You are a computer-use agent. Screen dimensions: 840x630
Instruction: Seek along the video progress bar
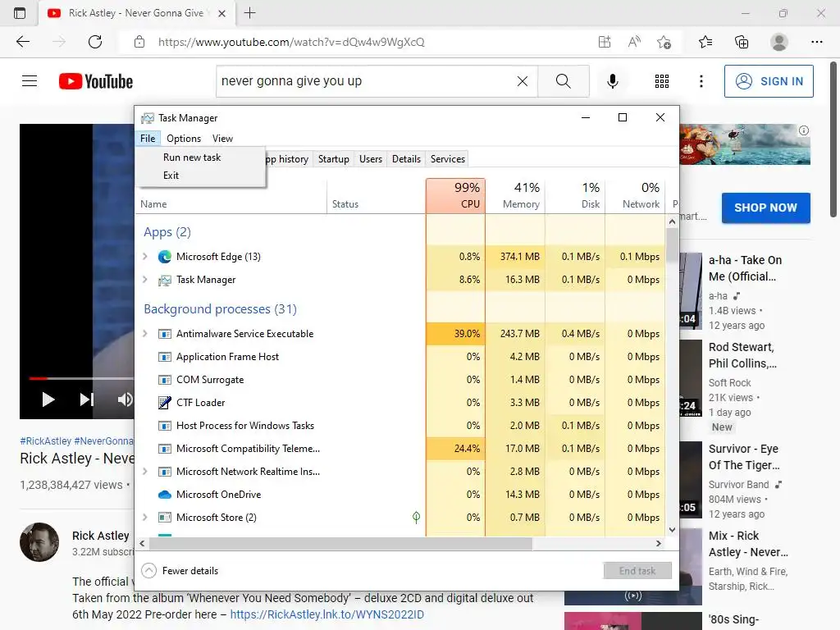[x=81, y=378]
